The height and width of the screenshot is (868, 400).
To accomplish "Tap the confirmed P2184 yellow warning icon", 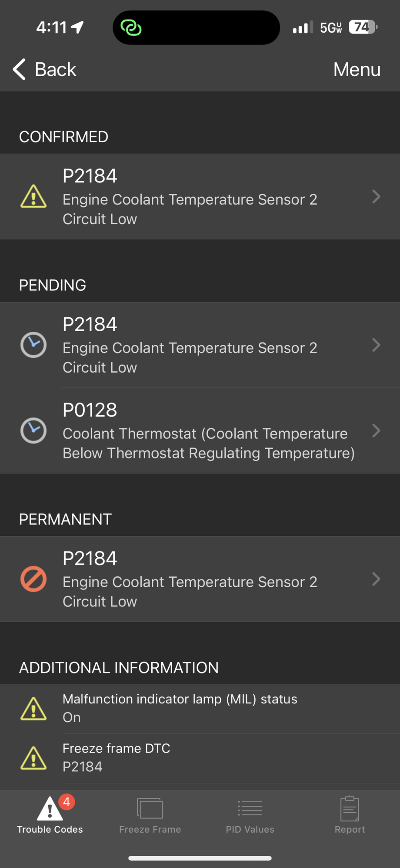I will [x=33, y=196].
